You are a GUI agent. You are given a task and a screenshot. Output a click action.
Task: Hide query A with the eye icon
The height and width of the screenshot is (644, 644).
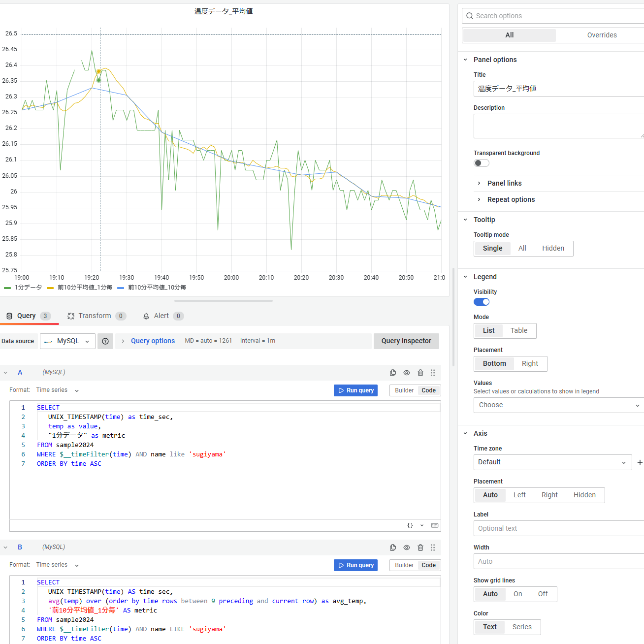pyautogui.click(x=407, y=373)
